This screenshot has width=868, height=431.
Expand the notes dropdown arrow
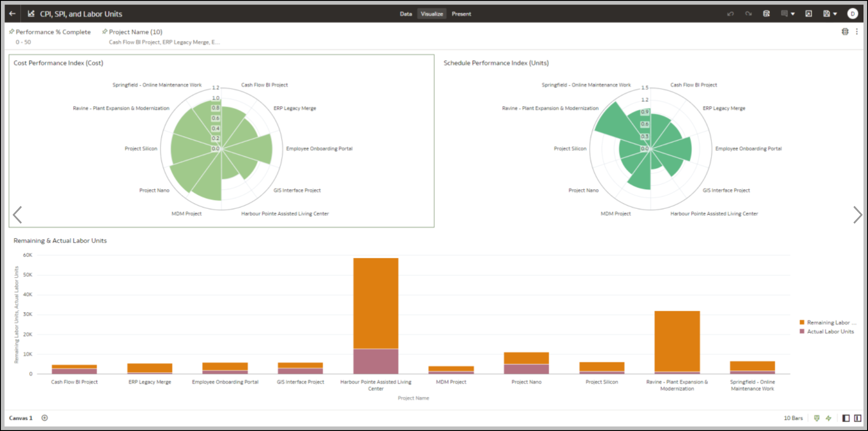(793, 14)
